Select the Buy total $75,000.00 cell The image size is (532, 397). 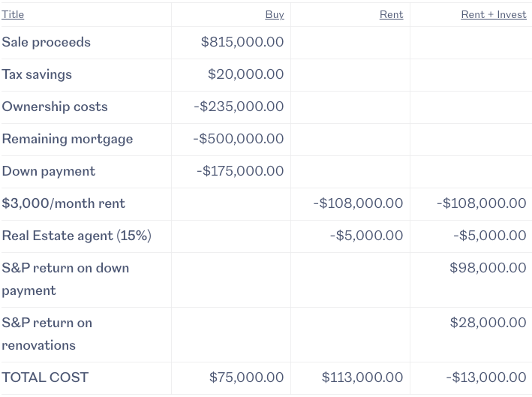click(246, 377)
